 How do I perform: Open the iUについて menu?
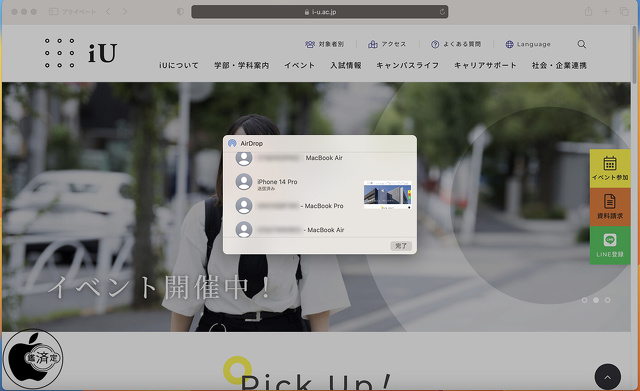click(179, 65)
